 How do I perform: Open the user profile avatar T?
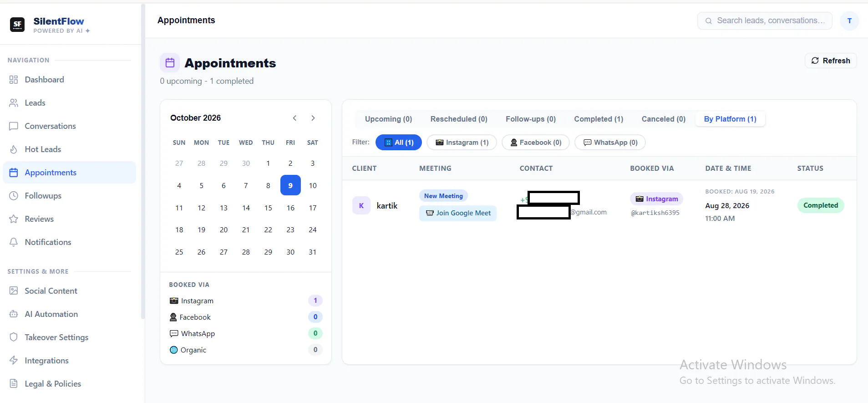pyautogui.click(x=849, y=20)
